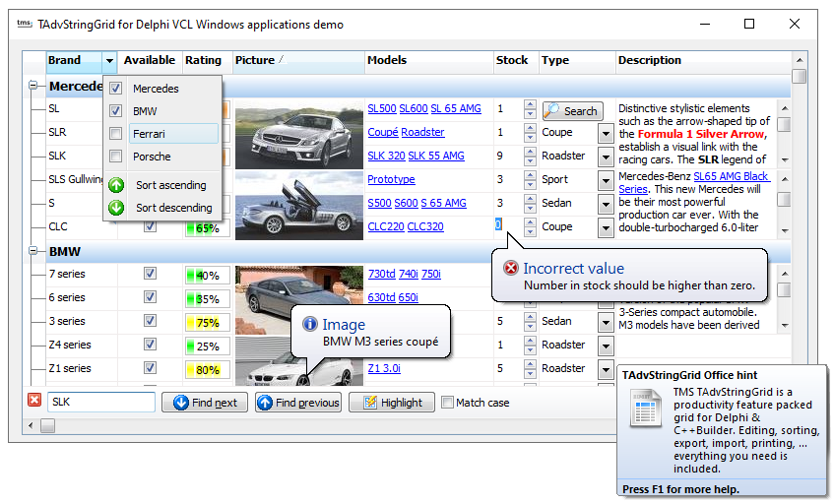
Task: Toggle Available checkbox for 7 series
Action: click(x=150, y=274)
